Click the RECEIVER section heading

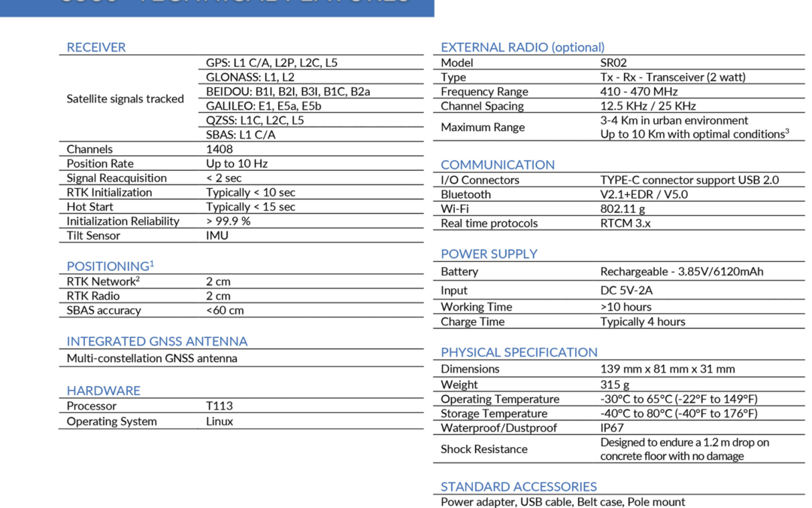point(95,47)
